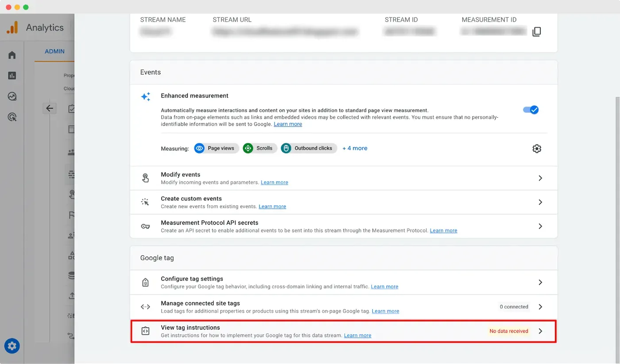This screenshot has width=620, height=364.
Task: Open Learn more for connected site tags
Action: 385,311
